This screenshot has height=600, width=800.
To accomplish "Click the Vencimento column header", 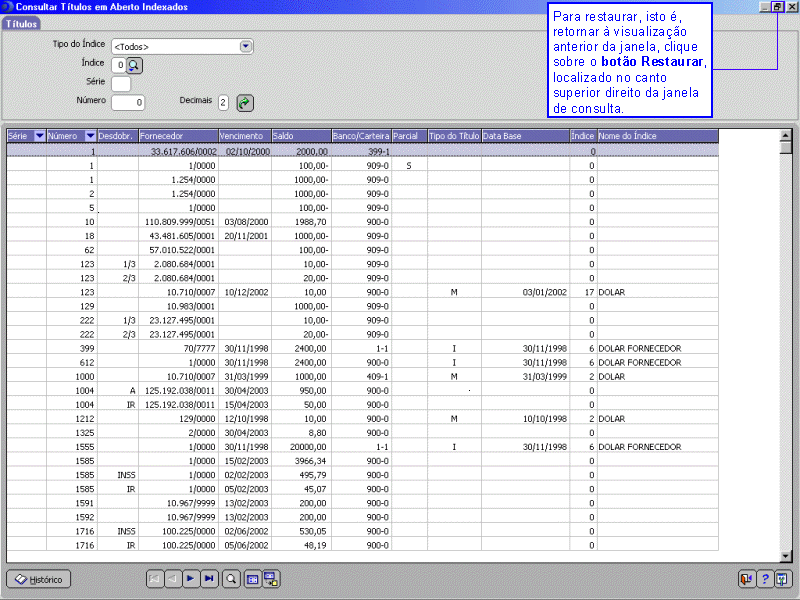I will point(243,136).
